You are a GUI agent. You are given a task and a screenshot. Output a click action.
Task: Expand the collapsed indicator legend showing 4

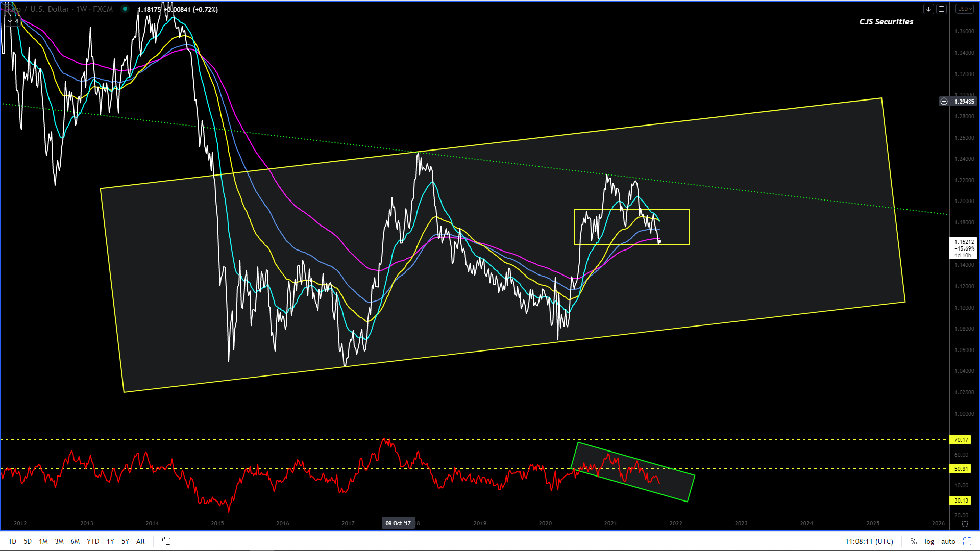13,21
